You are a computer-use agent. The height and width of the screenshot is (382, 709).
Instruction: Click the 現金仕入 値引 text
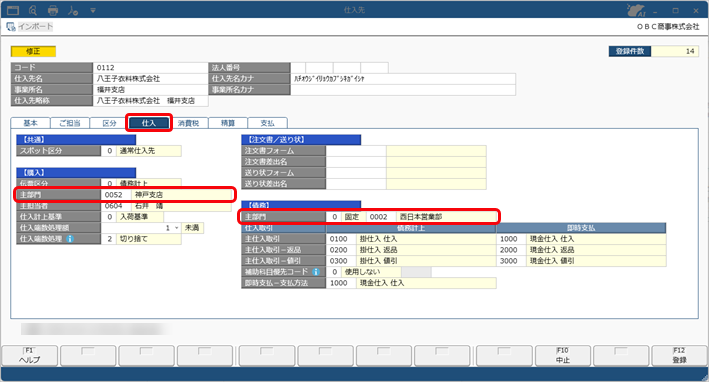point(552,261)
